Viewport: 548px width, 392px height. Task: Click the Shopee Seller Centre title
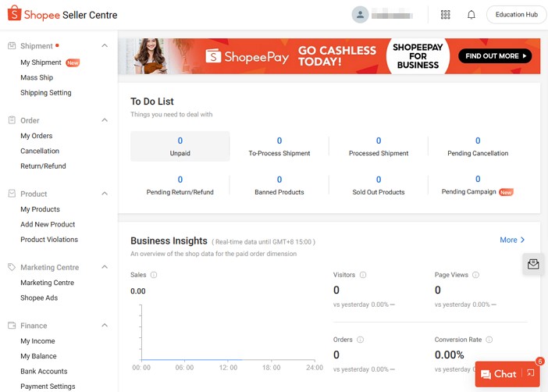pyautogui.click(x=70, y=15)
